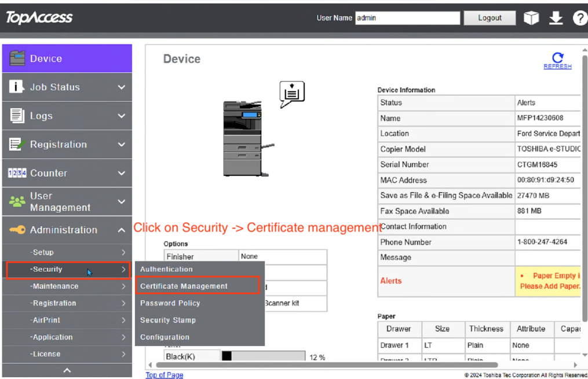Open help via question mark icon
588x379 pixels.
[x=579, y=18]
